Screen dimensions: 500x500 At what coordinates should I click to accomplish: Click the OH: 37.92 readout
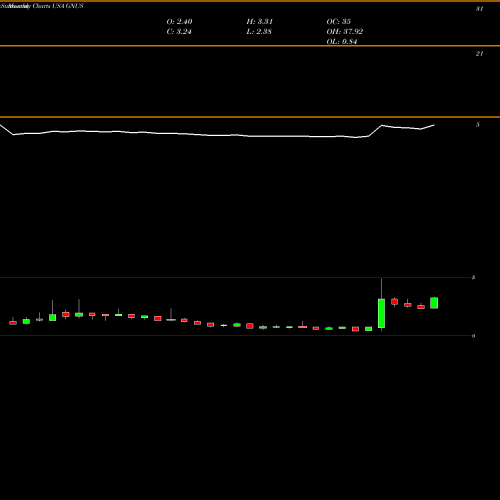(344, 32)
